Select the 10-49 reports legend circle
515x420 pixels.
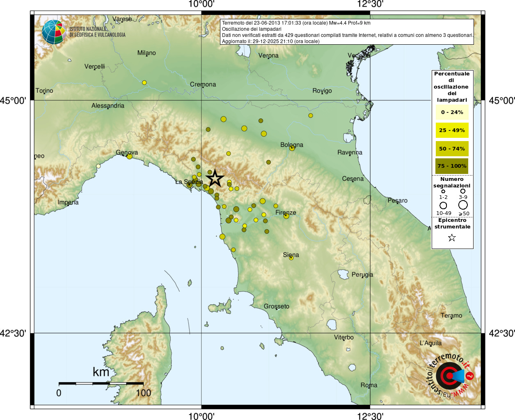coord(443,205)
